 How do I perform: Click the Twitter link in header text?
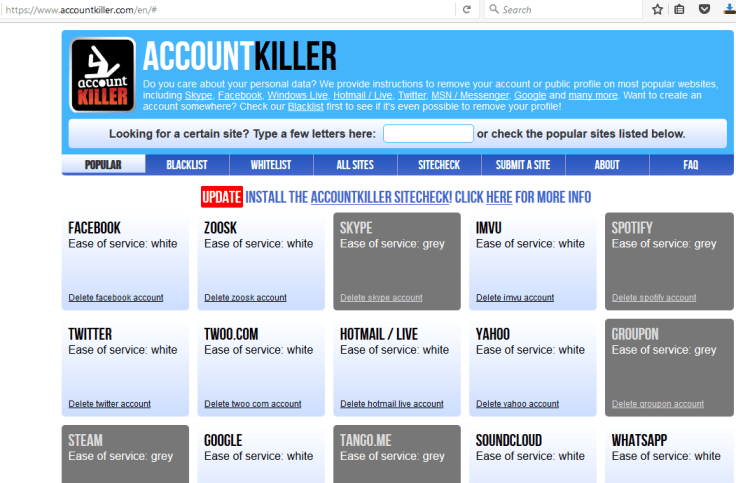point(412,95)
